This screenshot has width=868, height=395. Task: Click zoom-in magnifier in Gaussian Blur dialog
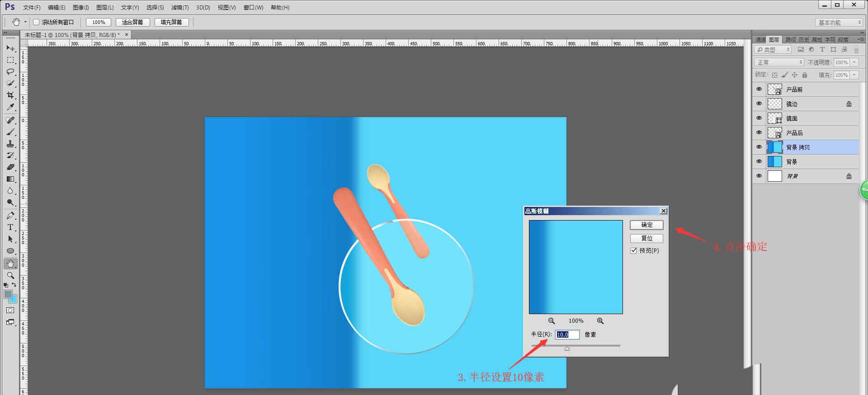(600, 321)
